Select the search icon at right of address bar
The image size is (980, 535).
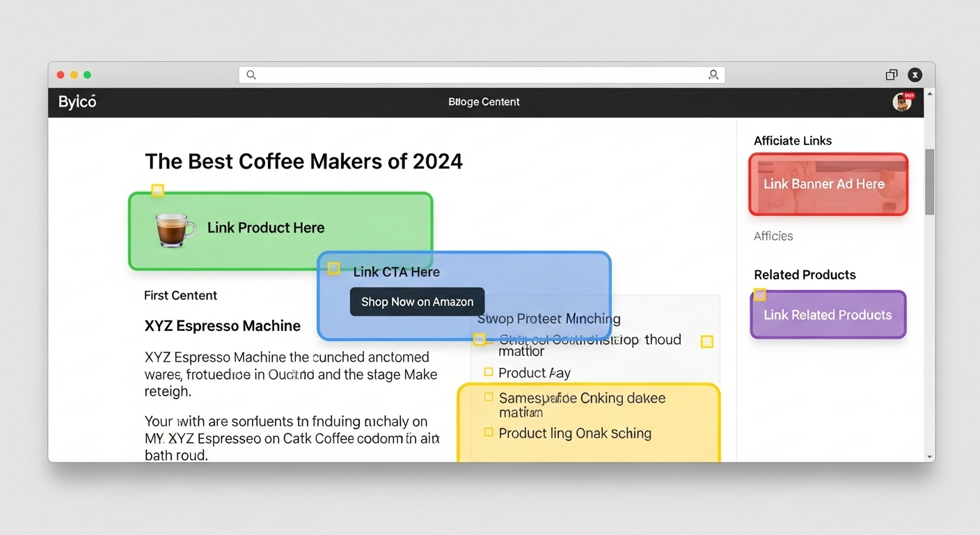pos(713,75)
